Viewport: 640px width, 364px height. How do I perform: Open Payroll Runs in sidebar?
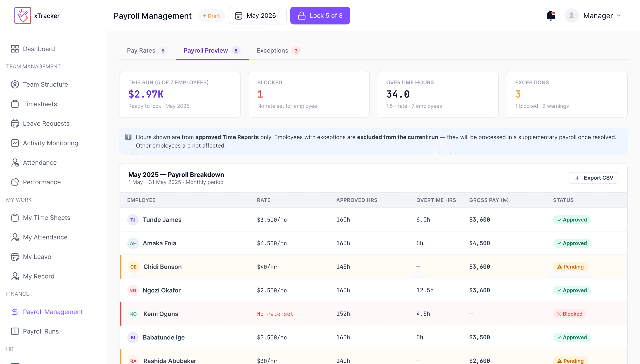[x=41, y=331]
